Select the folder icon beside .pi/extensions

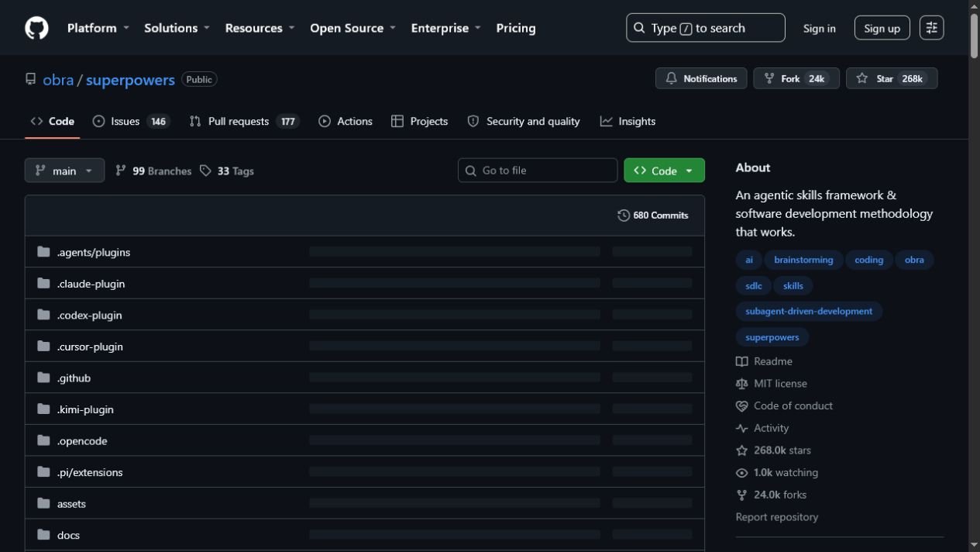point(43,471)
